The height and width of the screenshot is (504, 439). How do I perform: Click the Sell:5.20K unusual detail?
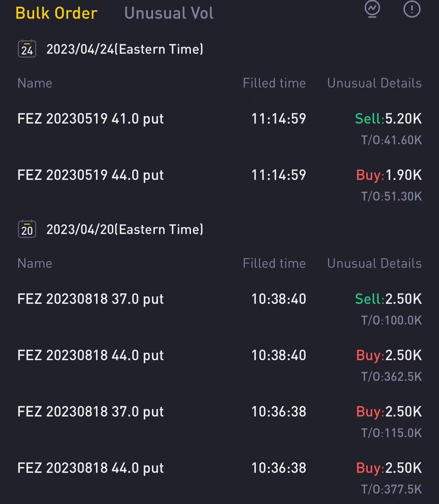(x=388, y=119)
